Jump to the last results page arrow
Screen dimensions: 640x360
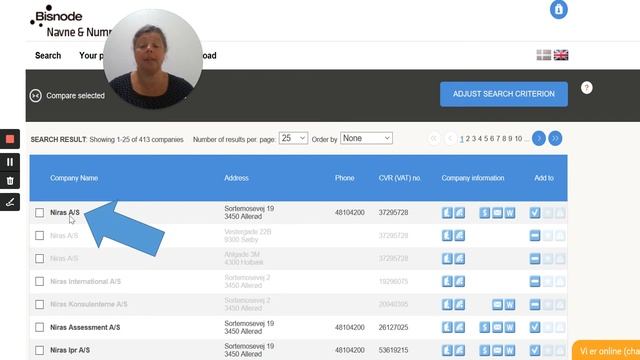point(555,138)
